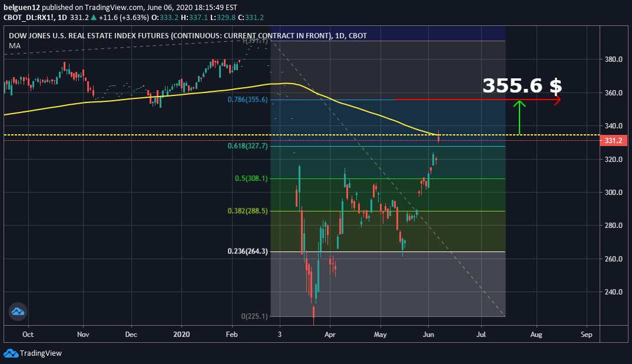Viewport: 632px width, 364px height.
Task: Click the 280.0 price axis label
Action: [x=614, y=226]
